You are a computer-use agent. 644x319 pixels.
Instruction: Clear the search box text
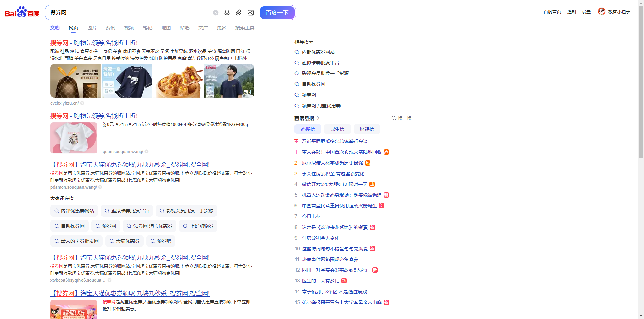pyautogui.click(x=216, y=13)
